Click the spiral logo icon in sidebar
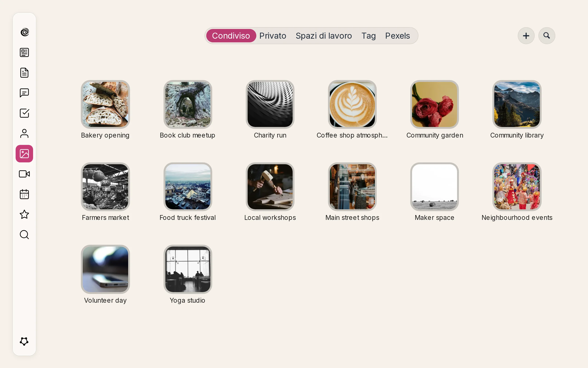Screen dimensions: 588x368 (25, 32)
